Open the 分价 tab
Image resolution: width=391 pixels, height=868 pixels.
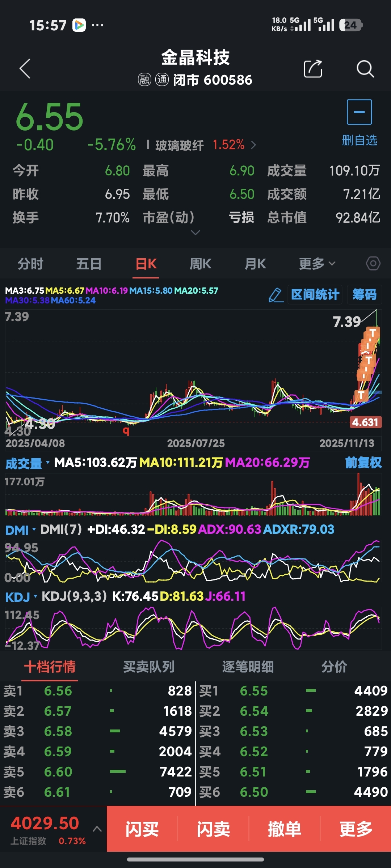click(334, 667)
